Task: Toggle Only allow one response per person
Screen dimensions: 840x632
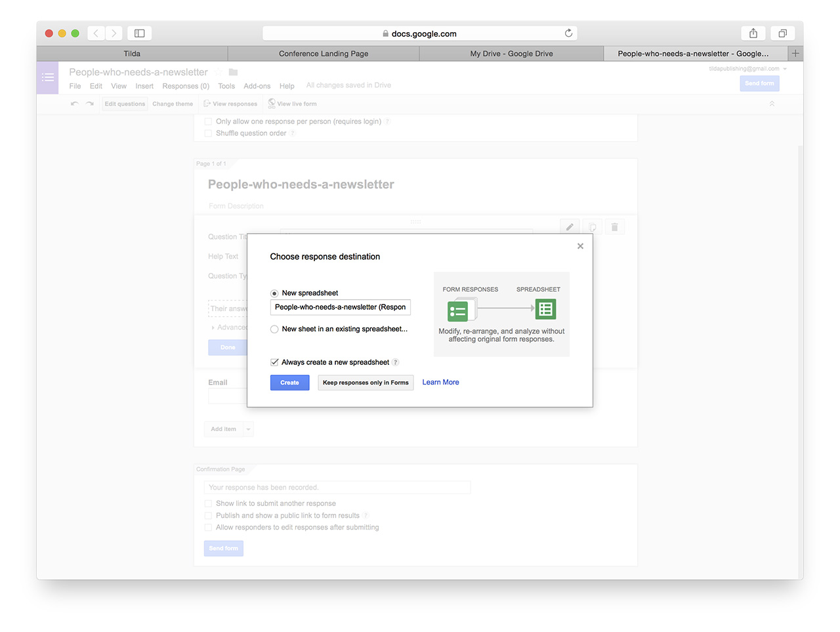Action: tap(208, 121)
